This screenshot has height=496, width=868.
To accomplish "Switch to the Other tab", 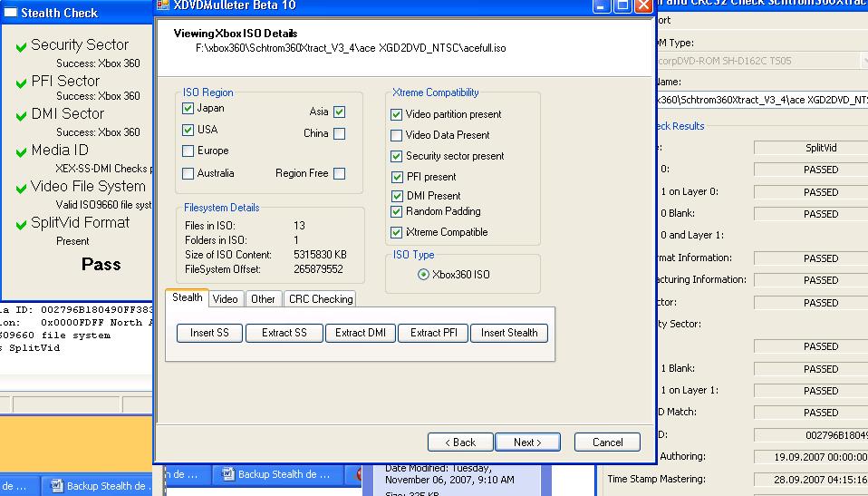I will [x=263, y=298].
